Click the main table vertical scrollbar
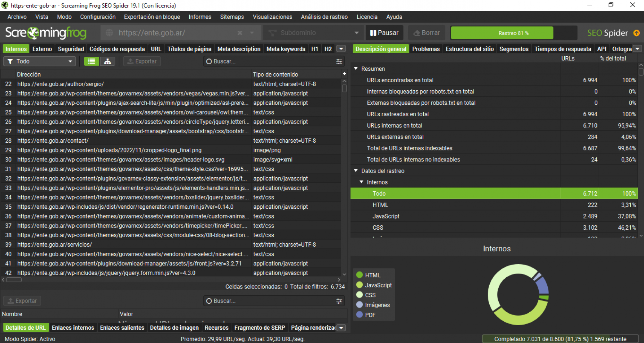The image size is (644, 343). click(x=344, y=88)
